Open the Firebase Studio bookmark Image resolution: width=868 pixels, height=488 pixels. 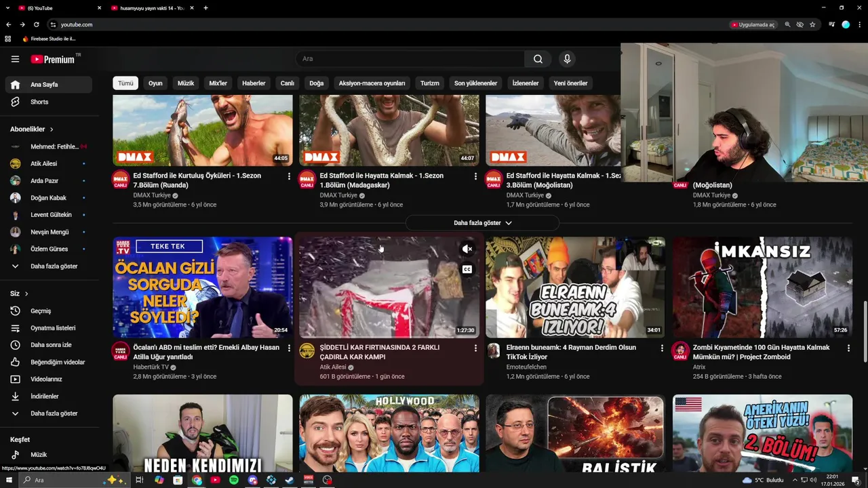click(x=49, y=39)
